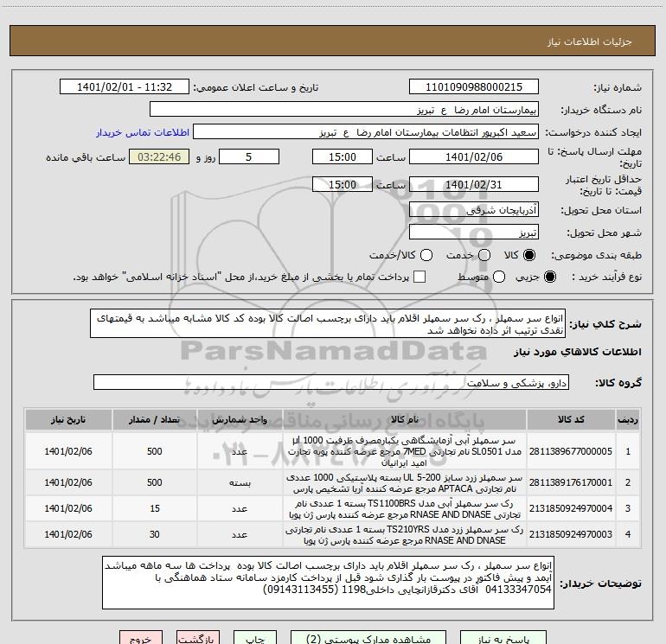Choose the جزیی purchase type radio
The image size is (666, 644).
pyautogui.click(x=549, y=277)
